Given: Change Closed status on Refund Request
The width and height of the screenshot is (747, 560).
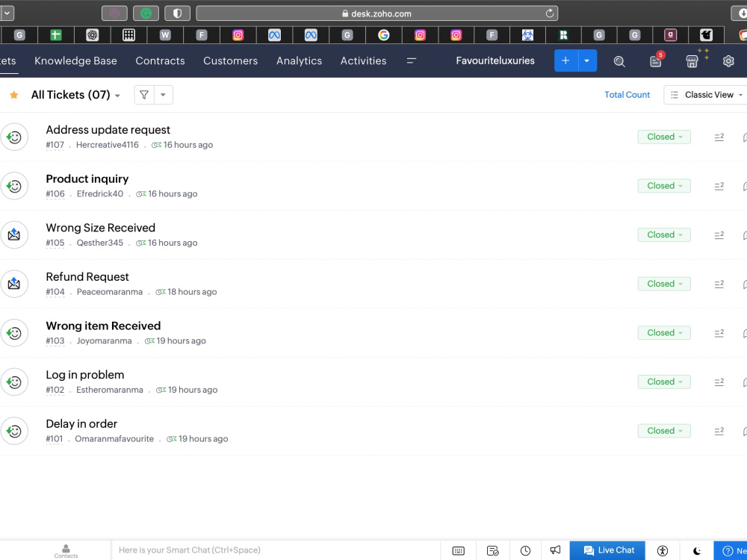Looking at the screenshot, I should tap(664, 284).
